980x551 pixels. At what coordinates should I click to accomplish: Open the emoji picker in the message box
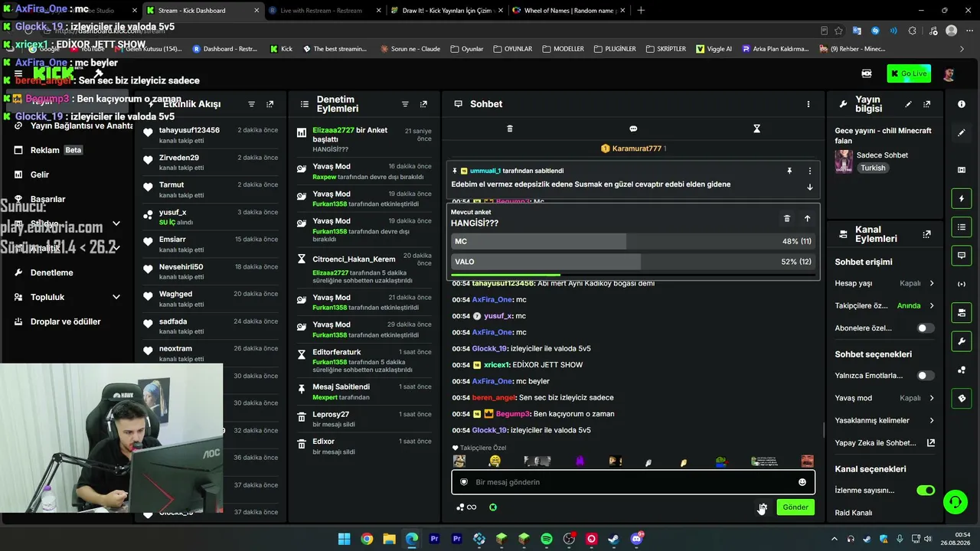(x=802, y=482)
